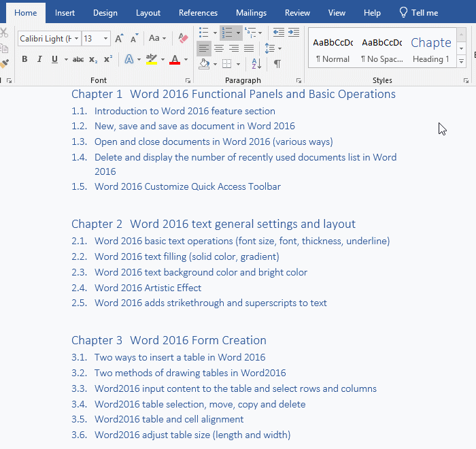Open the Font dialog launcher
Viewport: 476px width, 449px height.
pyautogui.click(x=188, y=80)
